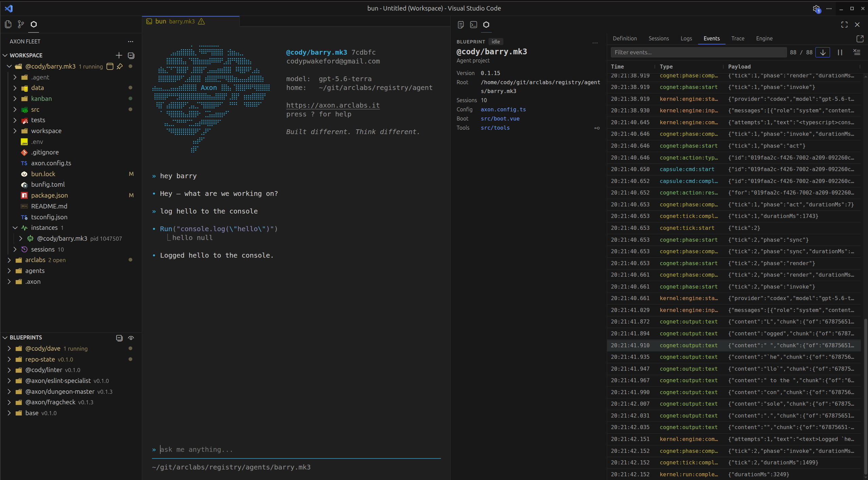
Task: Open the .gitignore file
Action: pyautogui.click(x=44, y=152)
